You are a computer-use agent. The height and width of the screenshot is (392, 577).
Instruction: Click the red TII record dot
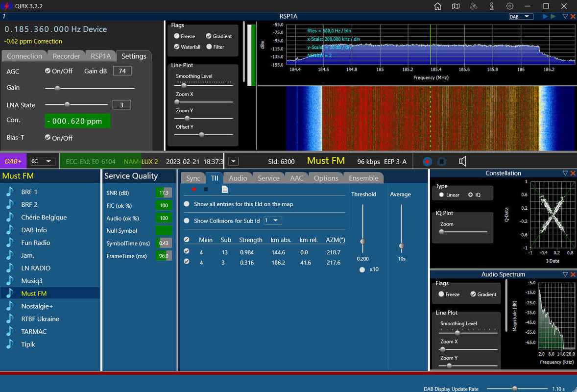coord(193,189)
